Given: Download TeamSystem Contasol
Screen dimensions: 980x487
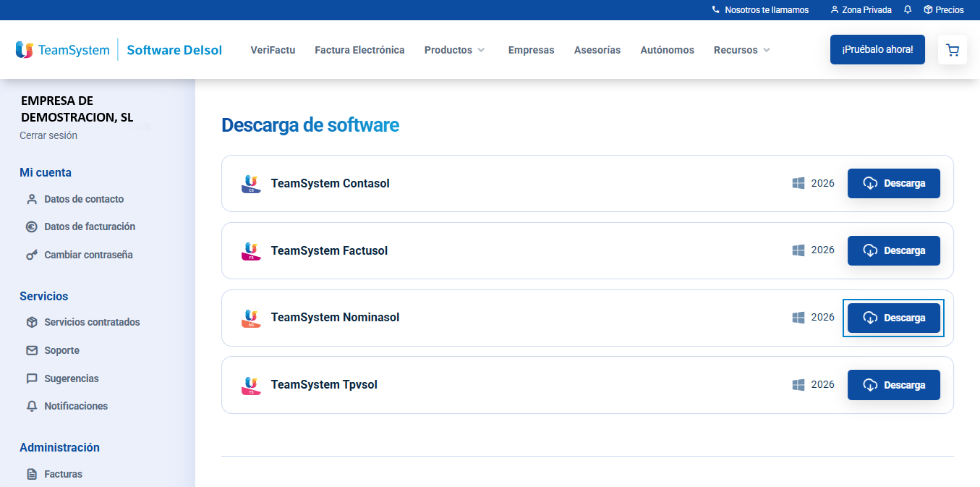Looking at the screenshot, I should pos(894,183).
